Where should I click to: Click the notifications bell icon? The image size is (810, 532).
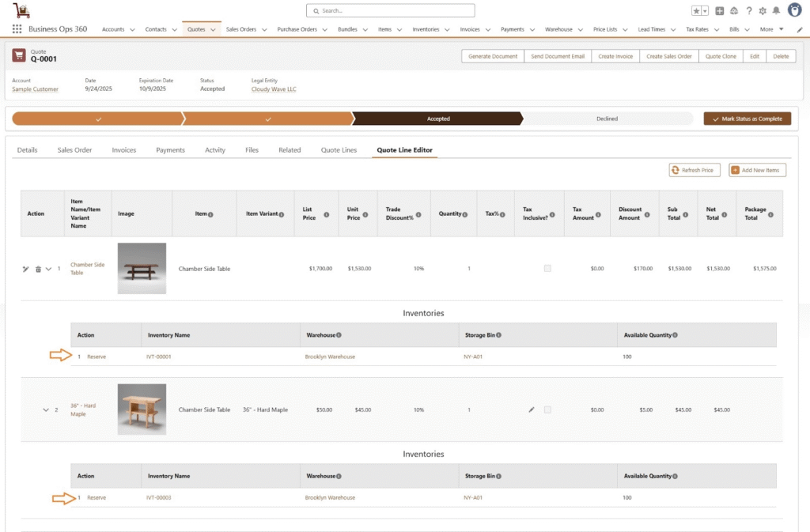(776, 11)
